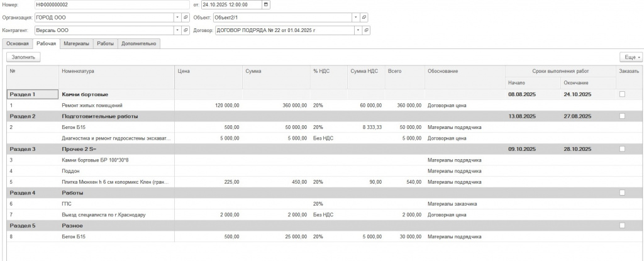Expand the Объект dropdown list
This screenshot has height=261, width=644.
click(356, 18)
